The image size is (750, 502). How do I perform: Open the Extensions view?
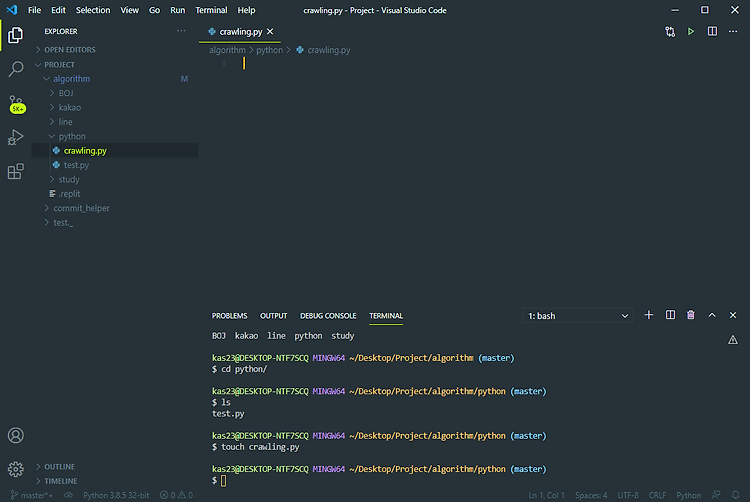click(x=15, y=171)
